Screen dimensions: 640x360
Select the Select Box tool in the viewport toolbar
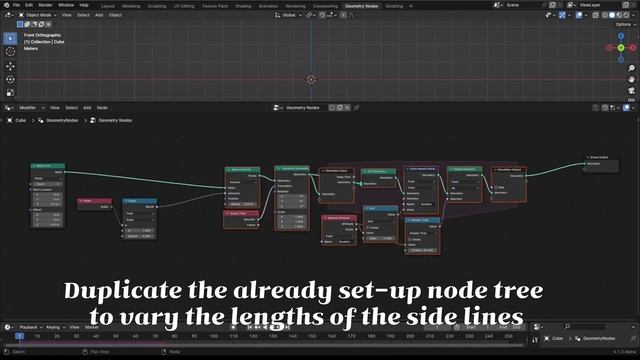click(10, 38)
